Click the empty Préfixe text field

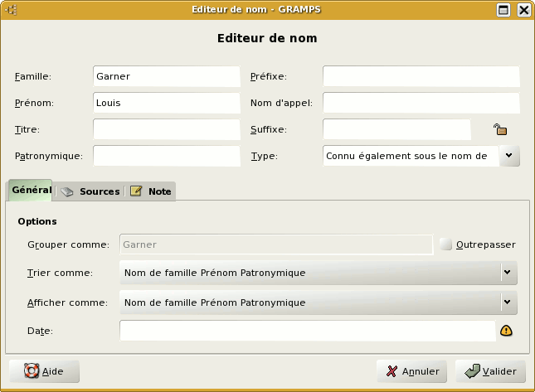tap(421, 76)
